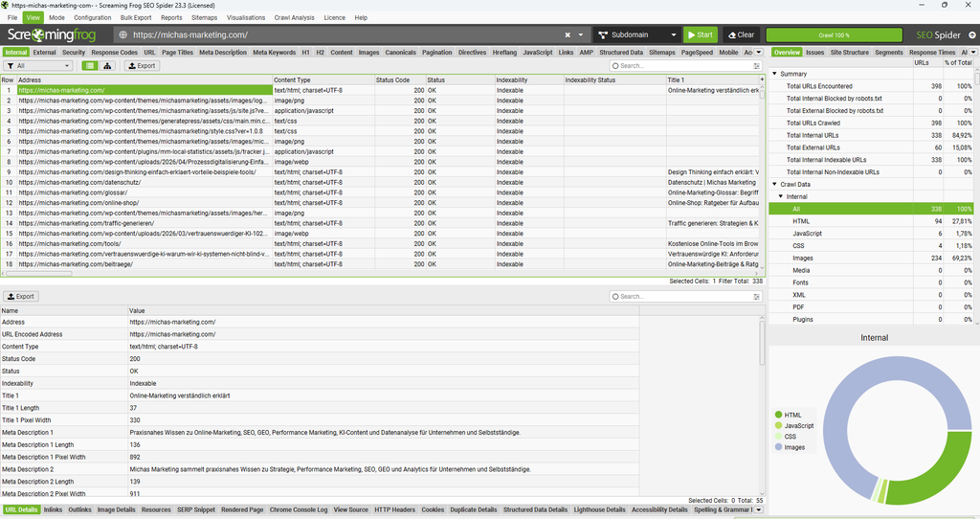
Task: Open search options icon in upper search field
Action: pyautogui.click(x=757, y=66)
